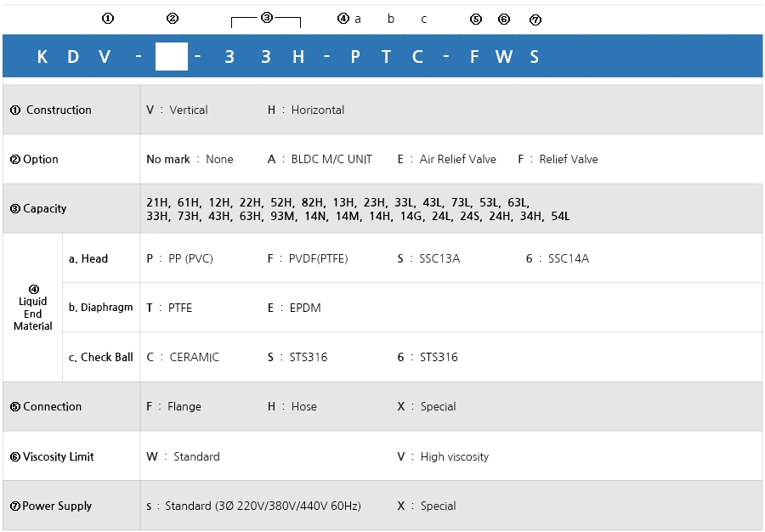Image resolution: width=765 pixels, height=532 pixels.
Task: Click circled number 2 above the blank box
Action: 173,19
